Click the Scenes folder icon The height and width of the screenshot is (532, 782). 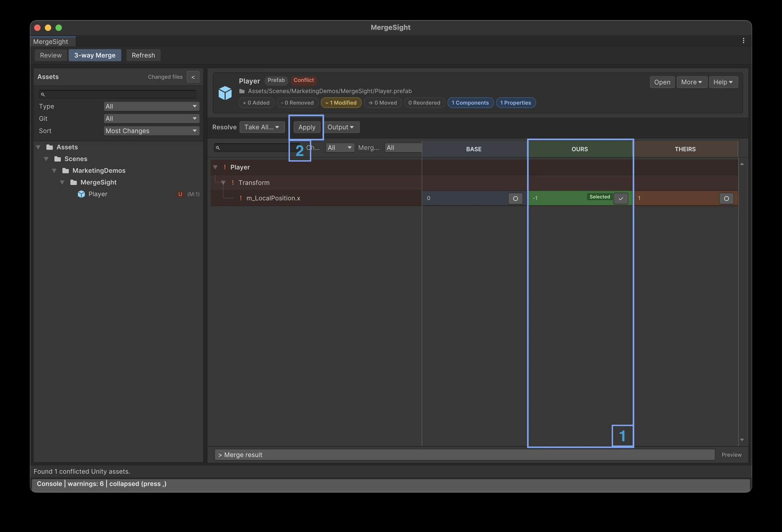57,159
